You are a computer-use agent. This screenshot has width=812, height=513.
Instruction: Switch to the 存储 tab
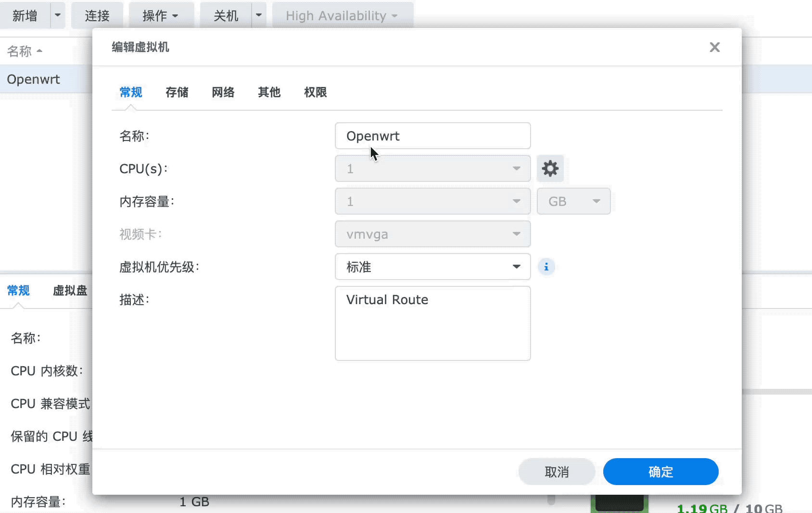click(x=177, y=92)
